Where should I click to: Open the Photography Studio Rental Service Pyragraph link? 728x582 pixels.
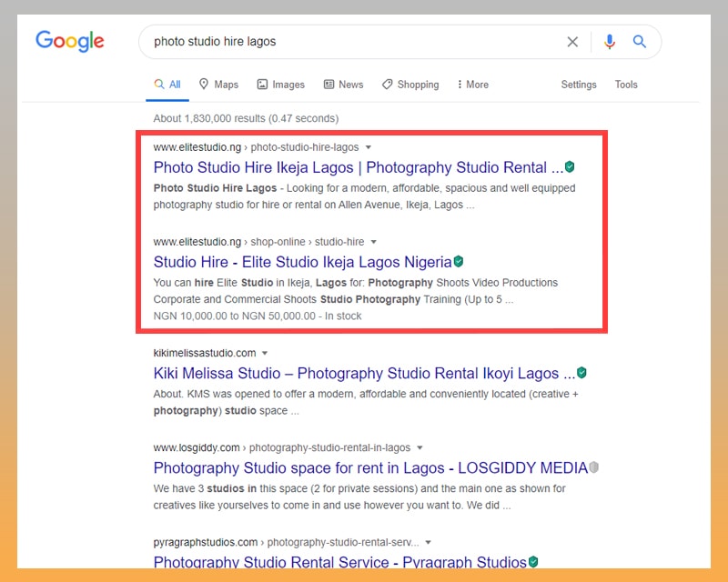point(339,562)
